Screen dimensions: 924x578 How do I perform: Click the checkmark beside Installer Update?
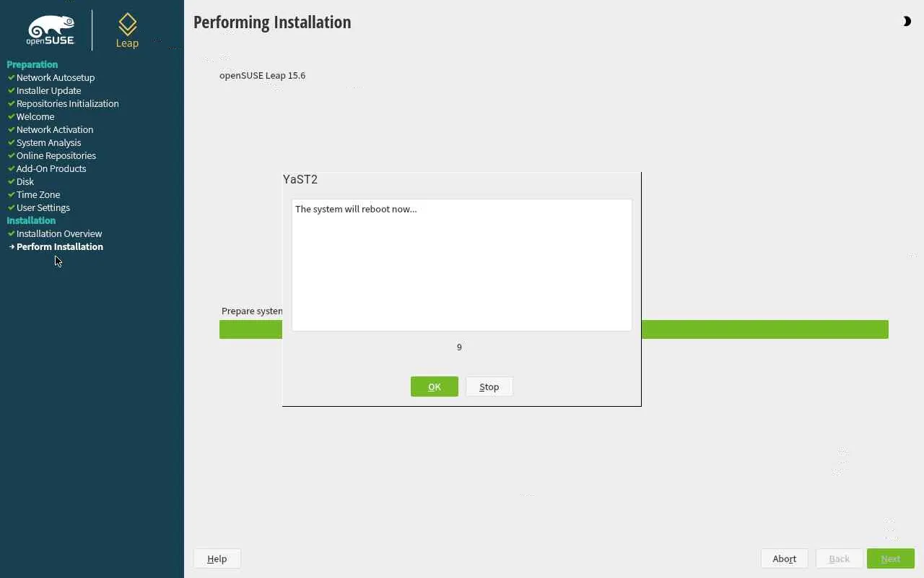coord(12,90)
